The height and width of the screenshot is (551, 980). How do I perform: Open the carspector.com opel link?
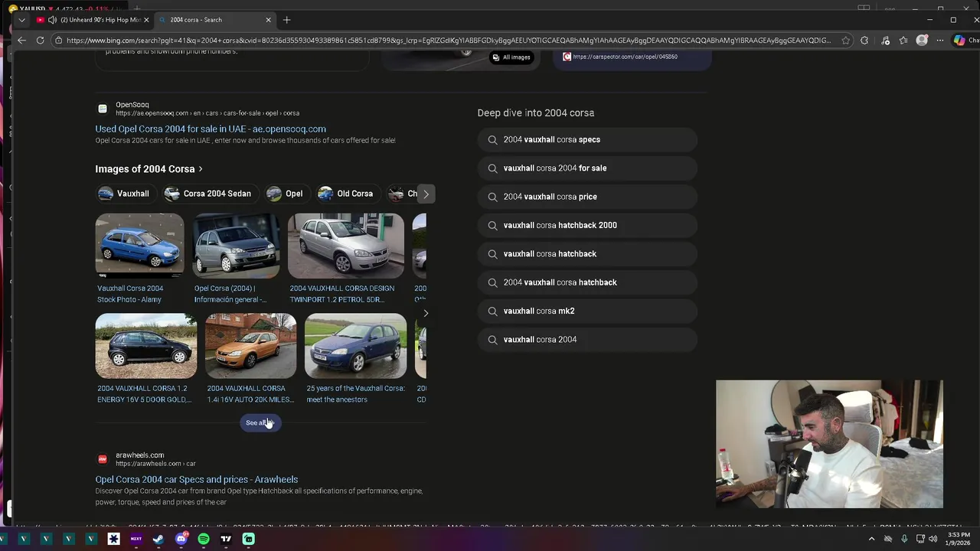click(625, 57)
